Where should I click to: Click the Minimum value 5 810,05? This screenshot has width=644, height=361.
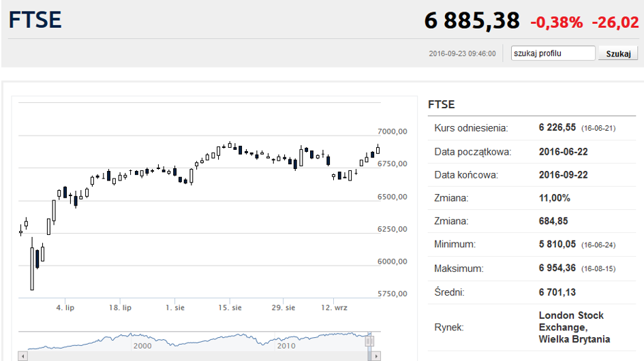(x=557, y=244)
